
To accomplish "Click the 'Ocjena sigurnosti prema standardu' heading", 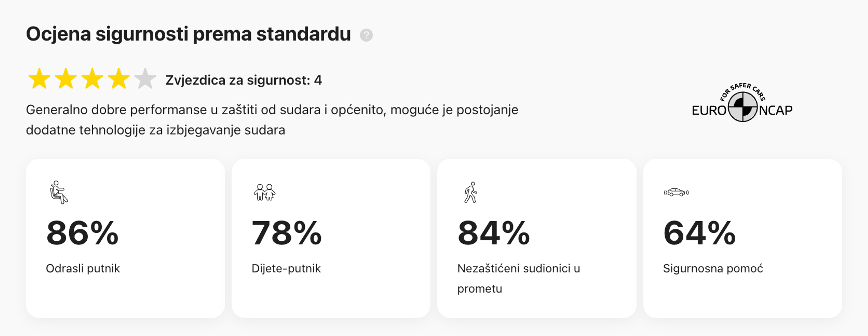I will 188,34.
